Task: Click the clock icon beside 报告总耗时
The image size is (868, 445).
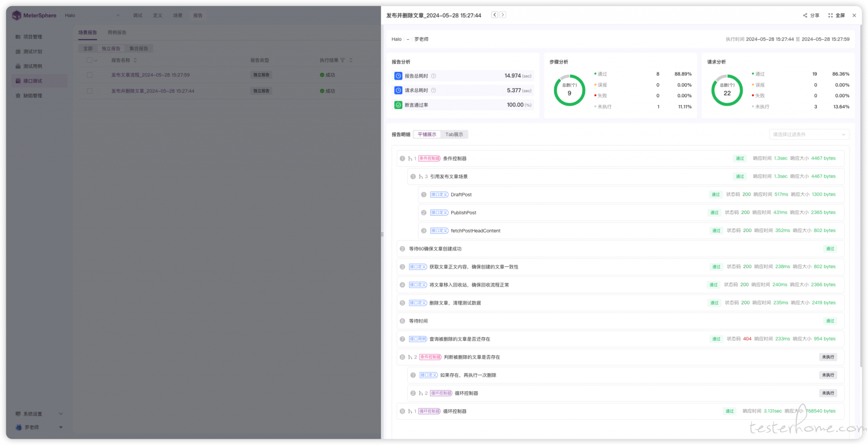Action: pyautogui.click(x=398, y=76)
